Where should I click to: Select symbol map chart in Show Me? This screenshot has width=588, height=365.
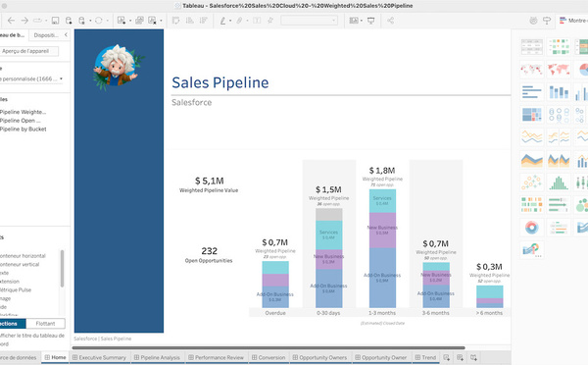[x=532, y=70]
